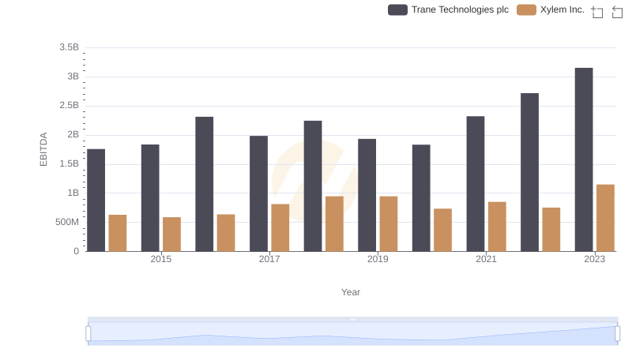Click inside the zoom slider preview area
This screenshot has height=364, width=632.
(x=352, y=334)
